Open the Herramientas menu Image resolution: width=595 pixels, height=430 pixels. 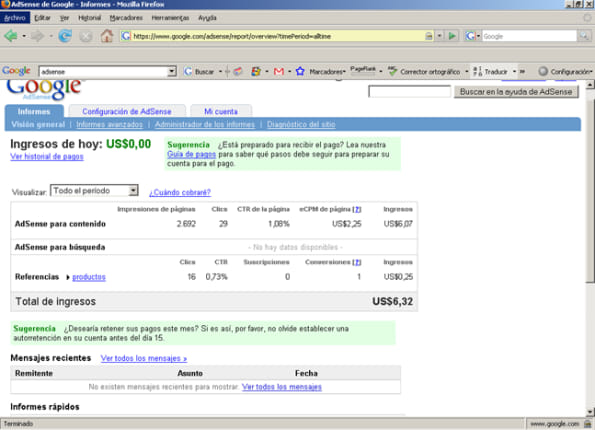pyautogui.click(x=170, y=18)
